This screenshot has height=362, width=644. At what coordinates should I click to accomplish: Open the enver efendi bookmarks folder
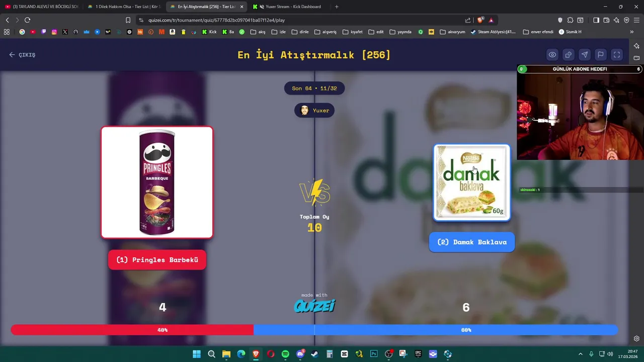[538, 32]
